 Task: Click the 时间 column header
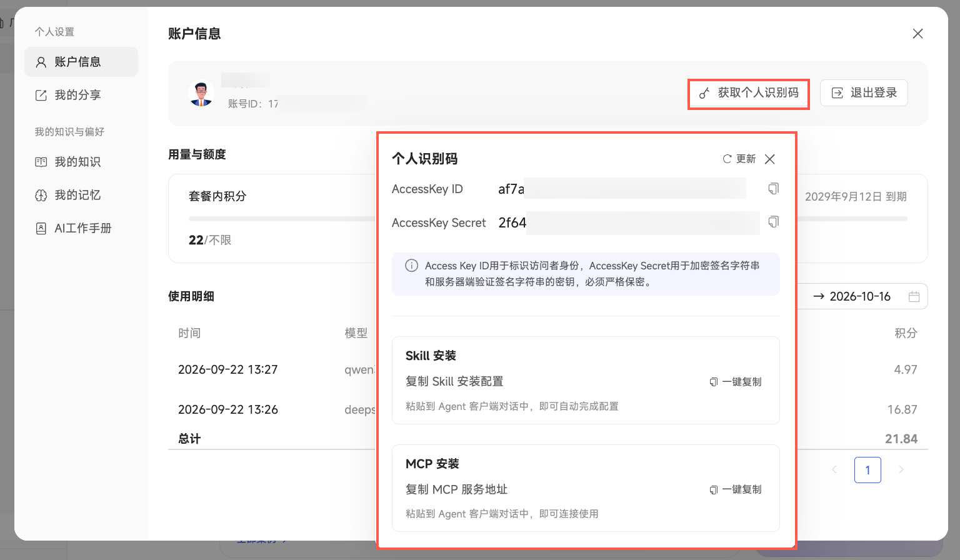click(x=189, y=333)
